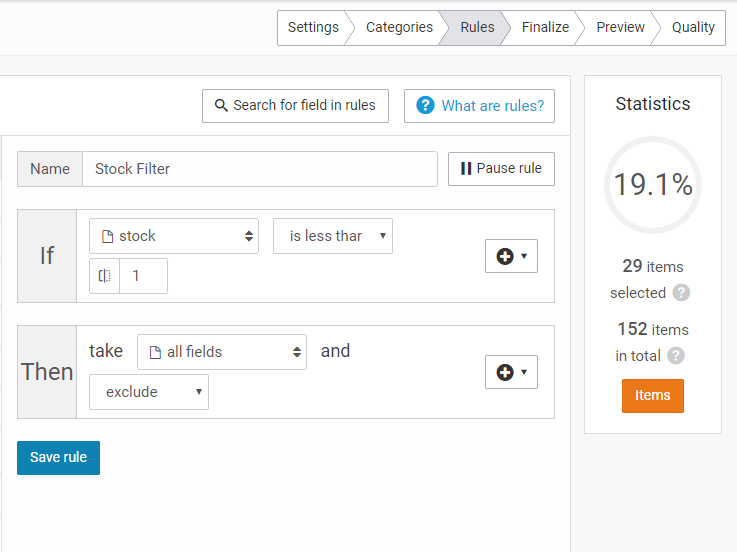Click the magnifier icon in the field search button
Image resolution: width=737 pixels, height=552 pixels.
[221, 105]
